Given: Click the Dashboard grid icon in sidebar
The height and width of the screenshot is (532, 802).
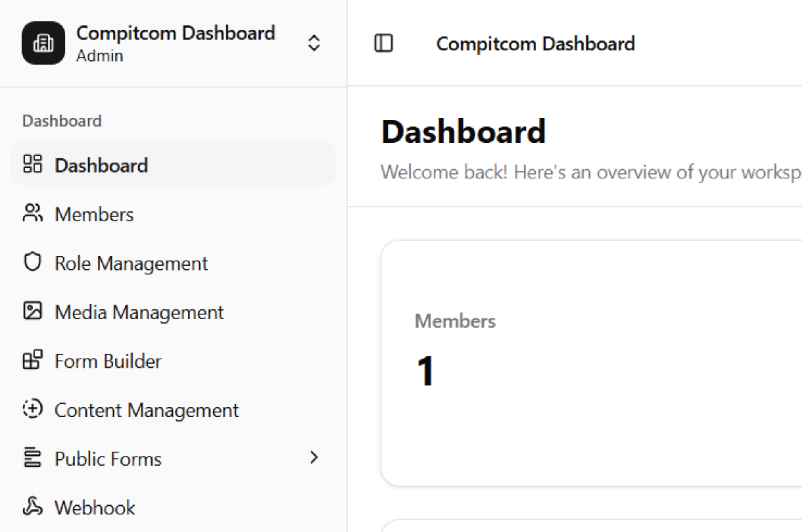Looking at the screenshot, I should (33, 164).
